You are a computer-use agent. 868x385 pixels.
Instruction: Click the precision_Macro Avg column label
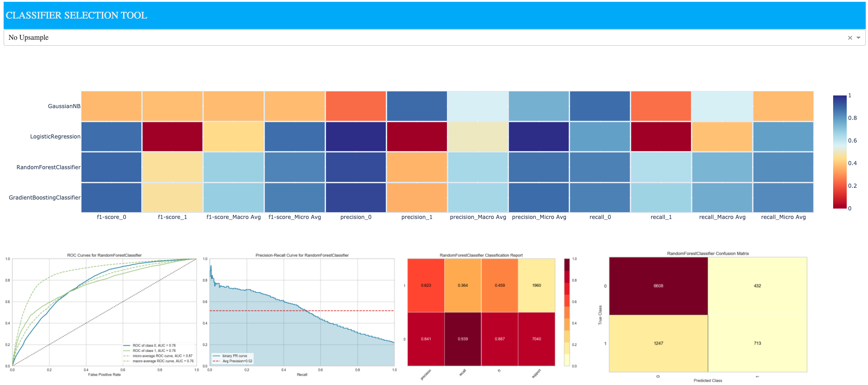(478, 217)
